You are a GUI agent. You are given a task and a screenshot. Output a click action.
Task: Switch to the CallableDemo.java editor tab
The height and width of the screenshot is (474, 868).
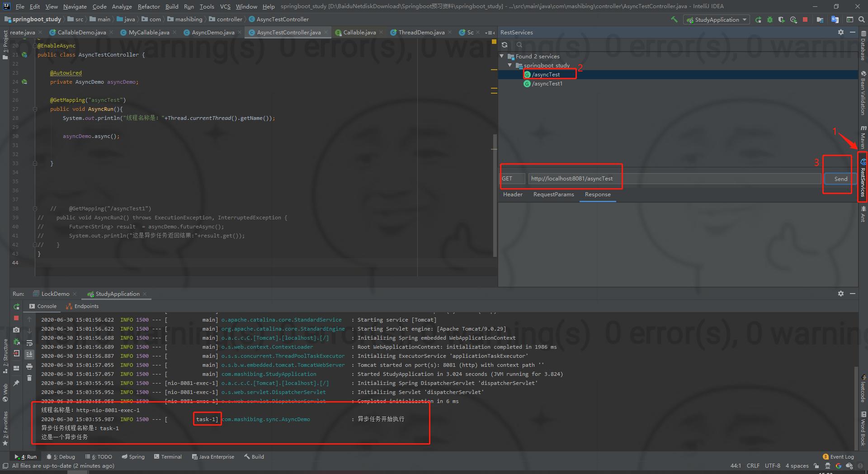(81, 33)
